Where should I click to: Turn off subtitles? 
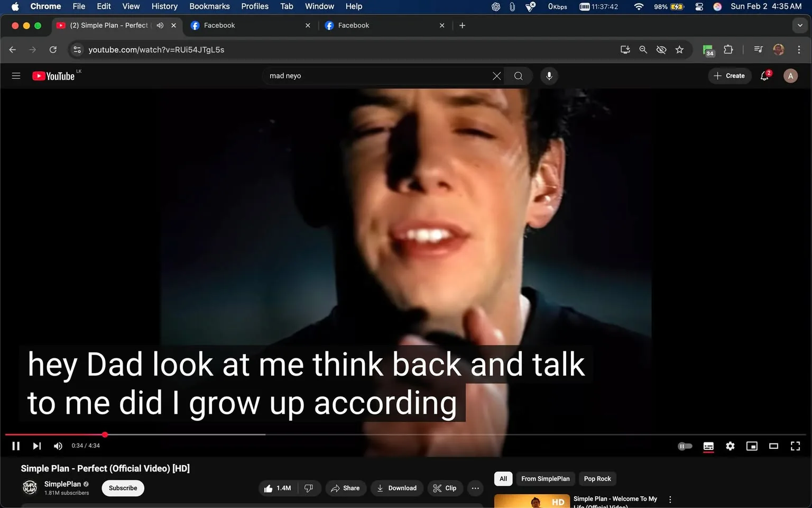(708, 446)
